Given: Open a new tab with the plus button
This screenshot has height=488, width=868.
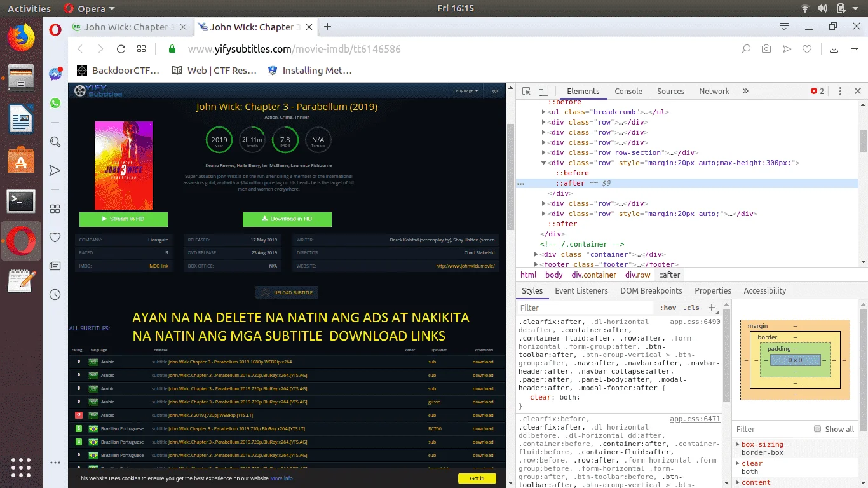Looking at the screenshot, I should click(328, 27).
